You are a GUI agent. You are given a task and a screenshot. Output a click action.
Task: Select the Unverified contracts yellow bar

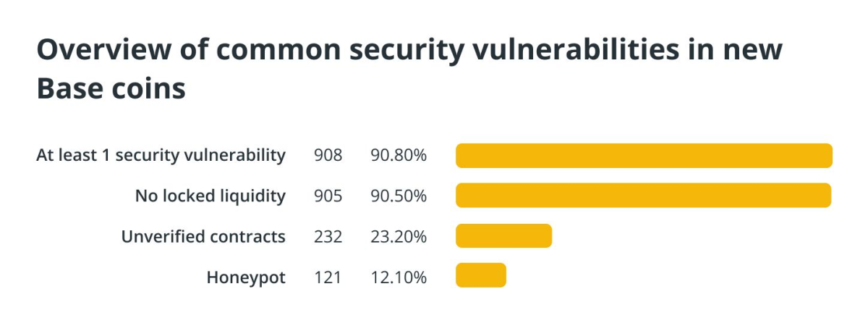503,236
